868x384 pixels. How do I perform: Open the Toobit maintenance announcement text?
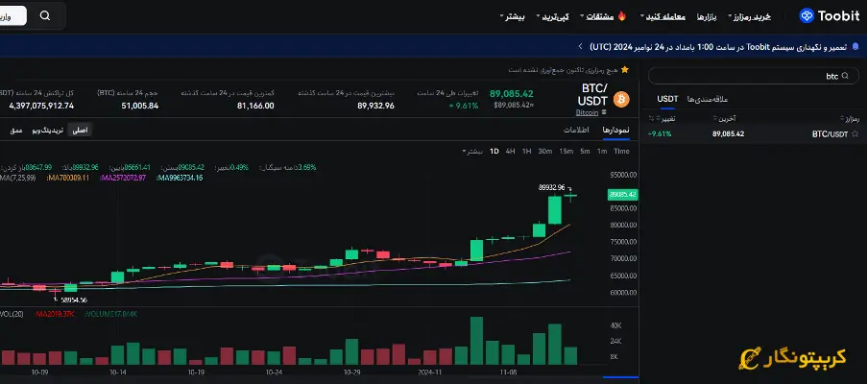(x=718, y=46)
